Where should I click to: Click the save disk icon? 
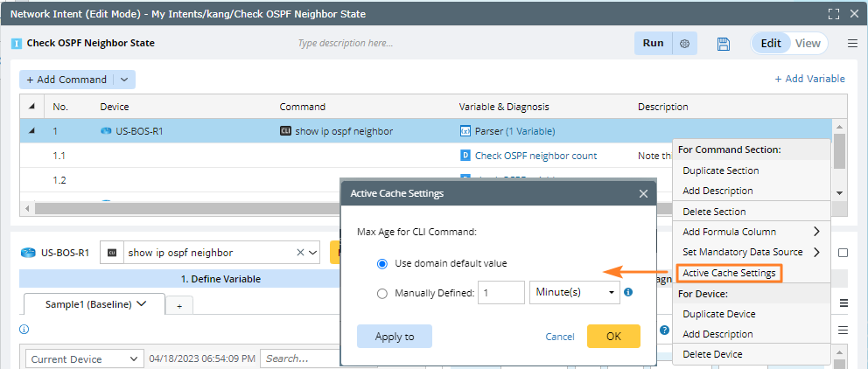point(724,44)
